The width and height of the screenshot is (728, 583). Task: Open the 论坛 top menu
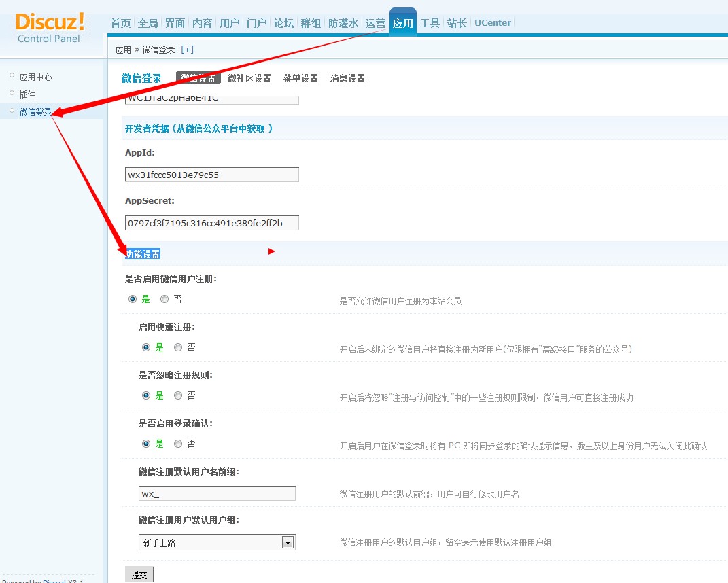(x=283, y=23)
